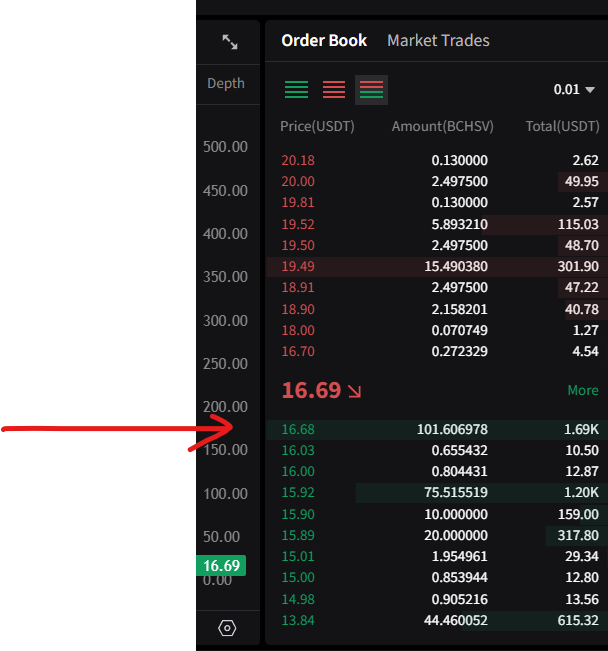Viewport: 608px width, 651px height.
Task: Select sell order at price 19.49
Action: tap(437, 267)
